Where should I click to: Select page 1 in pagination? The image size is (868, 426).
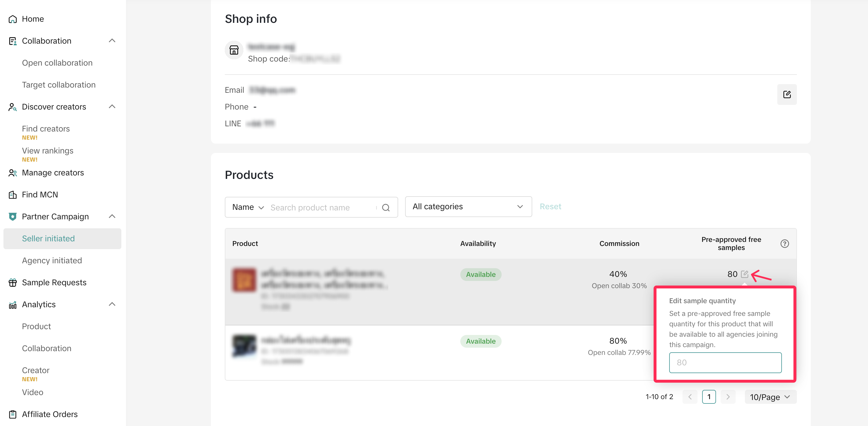click(x=709, y=397)
